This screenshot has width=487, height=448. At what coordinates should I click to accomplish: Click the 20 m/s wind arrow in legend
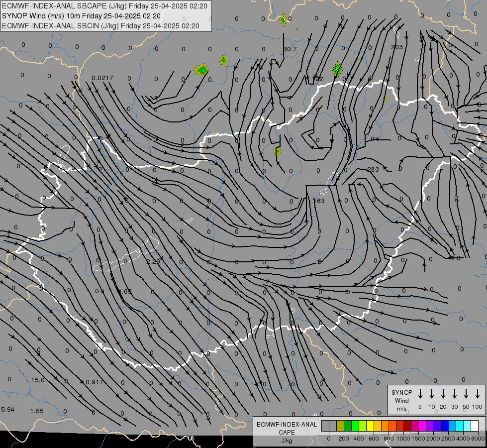click(443, 394)
